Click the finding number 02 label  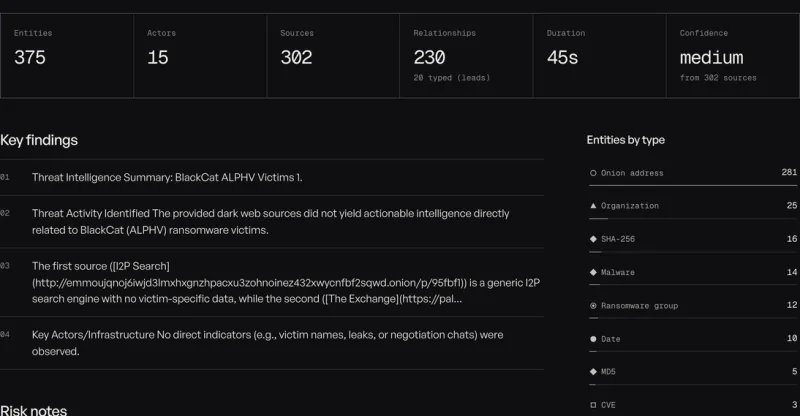click(5, 213)
